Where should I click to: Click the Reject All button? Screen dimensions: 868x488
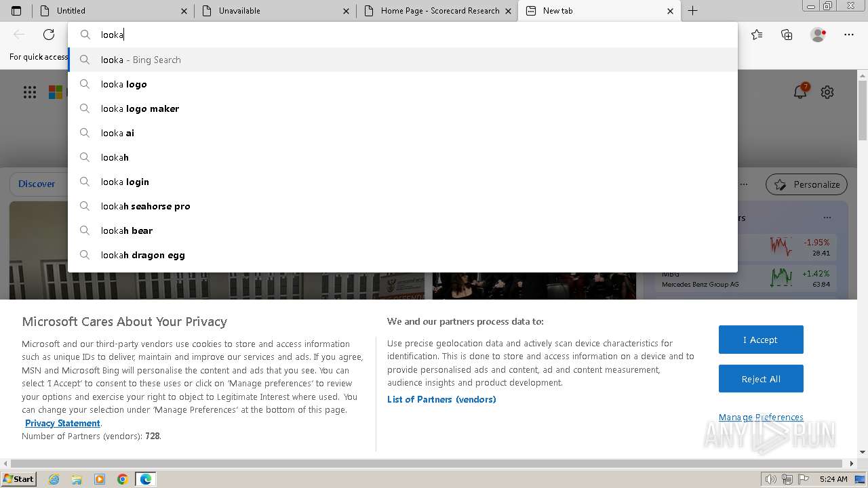point(761,379)
